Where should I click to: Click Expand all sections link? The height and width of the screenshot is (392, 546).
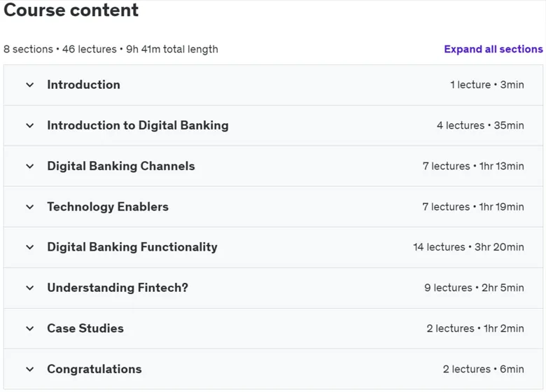pos(493,49)
